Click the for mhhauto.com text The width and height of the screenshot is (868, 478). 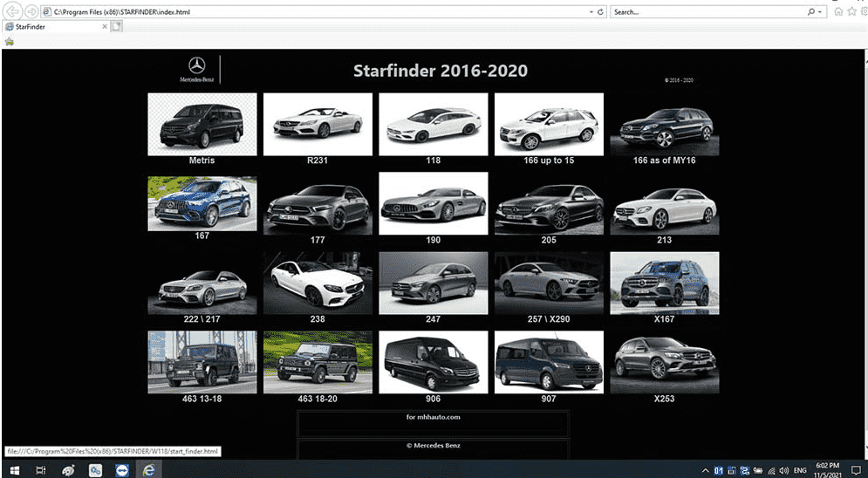pyautogui.click(x=434, y=417)
